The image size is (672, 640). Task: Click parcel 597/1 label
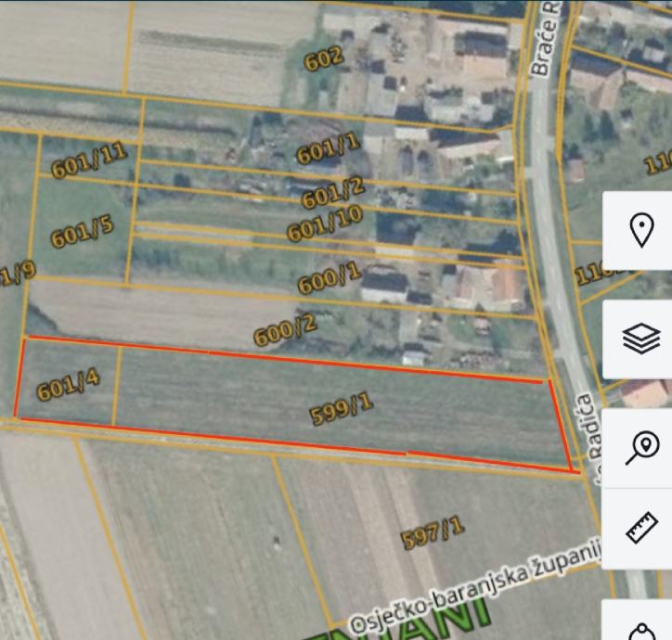click(433, 533)
